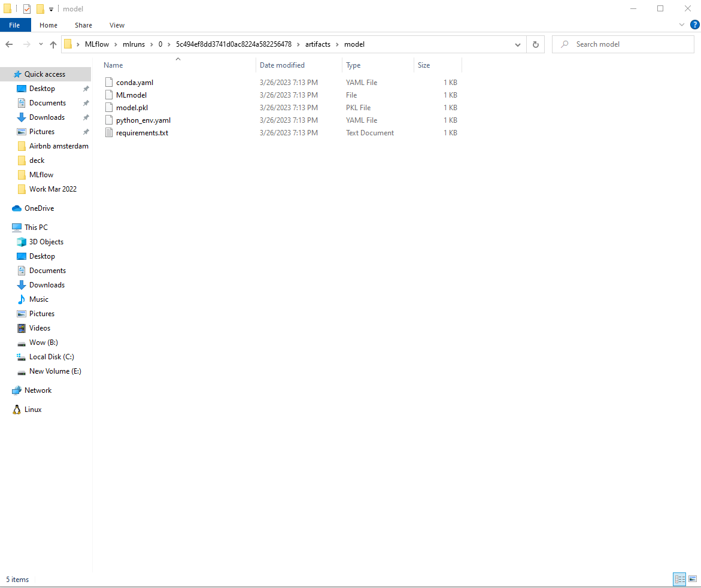Open pinned Documents under Quick access

47,103
